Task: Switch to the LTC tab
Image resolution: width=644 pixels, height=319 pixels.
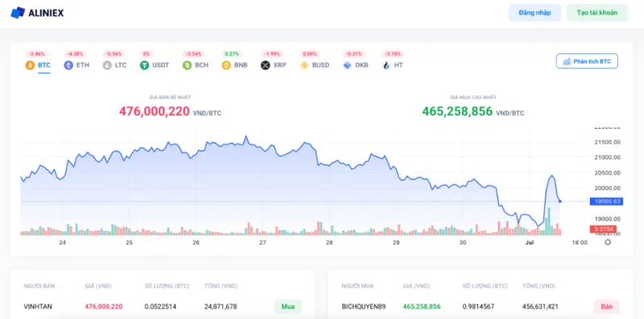Action: (x=121, y=65)
